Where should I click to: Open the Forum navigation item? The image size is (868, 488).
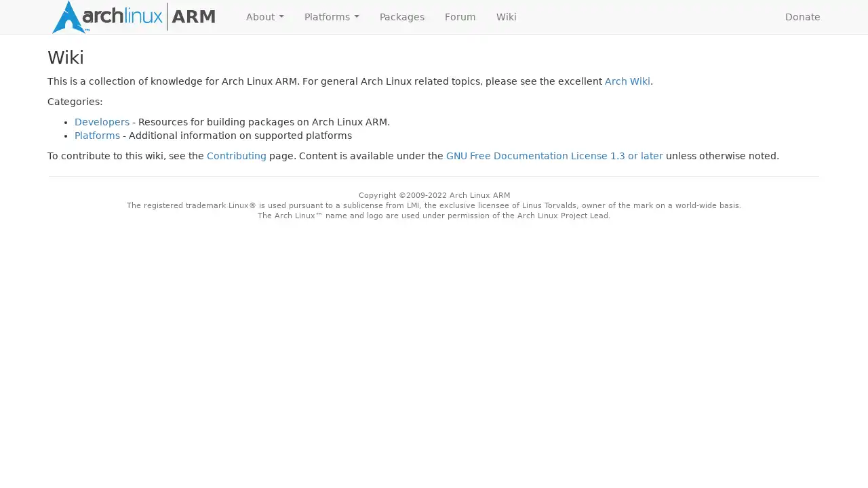coord(460,17)
